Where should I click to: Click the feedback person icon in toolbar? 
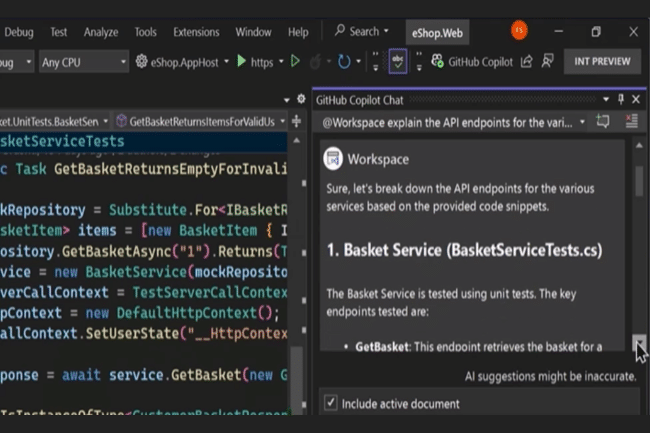coord(548,61)
